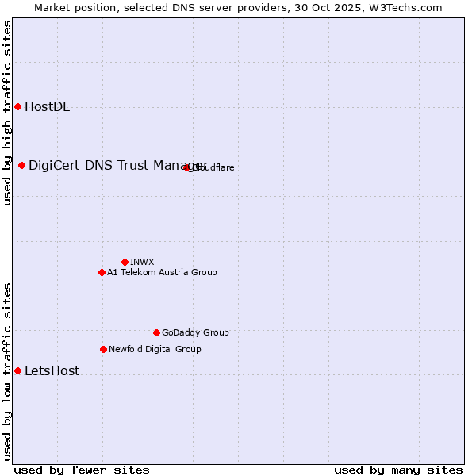This screenshot has width=476, height=476.
Task: Select the A1 Telekom Austria Group marker
Action: pyautogui.click(x=102, y=273)
